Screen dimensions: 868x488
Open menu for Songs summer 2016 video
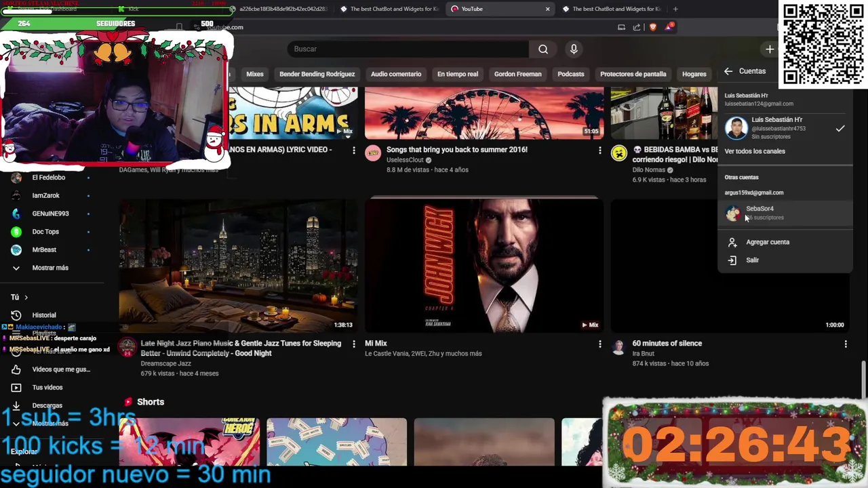click(599, 150)
